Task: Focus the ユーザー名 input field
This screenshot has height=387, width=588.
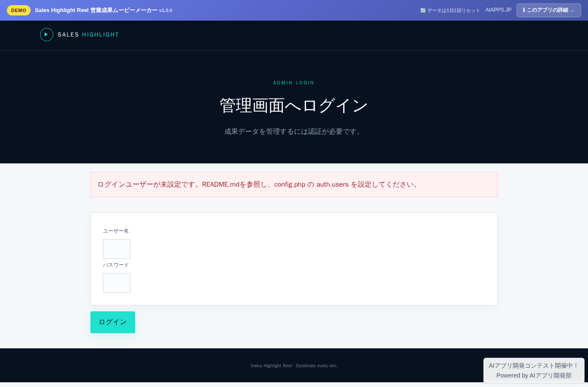Action: (117, 249)
